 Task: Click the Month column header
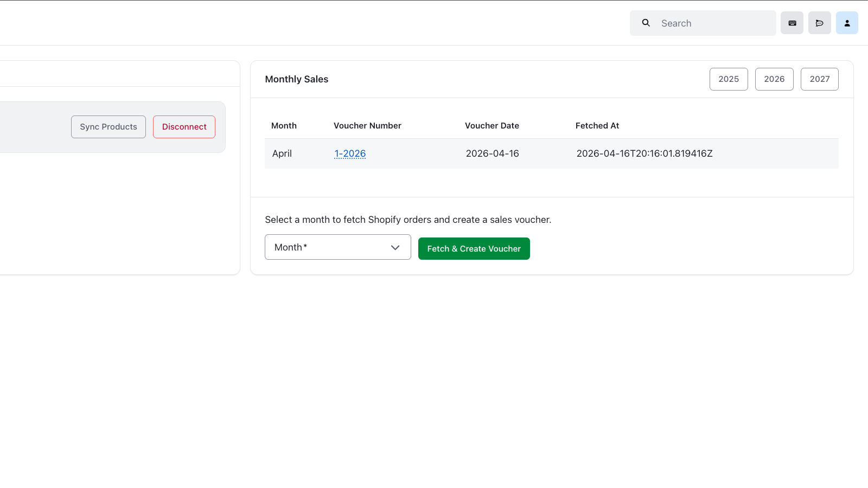[x=284, y=126]
